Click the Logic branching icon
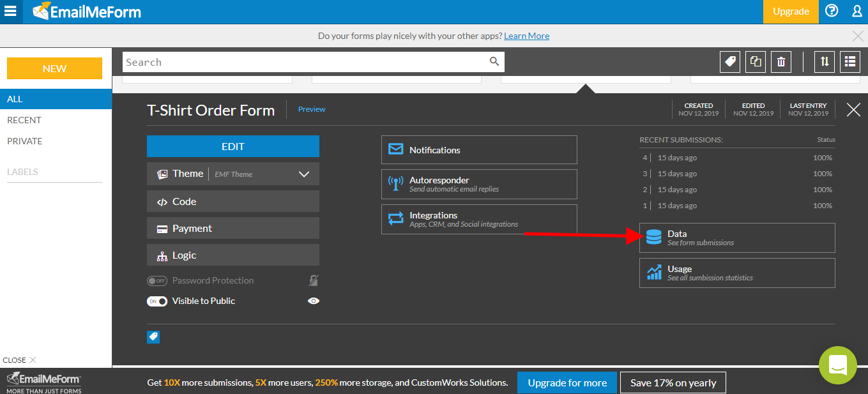Image resolution: width=868 pixels, height=394 pixels. click(162, 255)
